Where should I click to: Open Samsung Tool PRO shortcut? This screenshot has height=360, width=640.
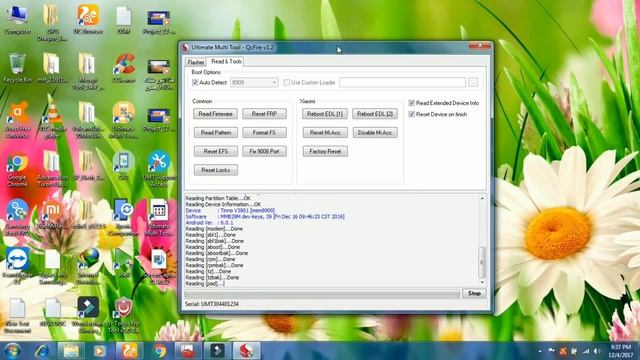pos(17,218)
